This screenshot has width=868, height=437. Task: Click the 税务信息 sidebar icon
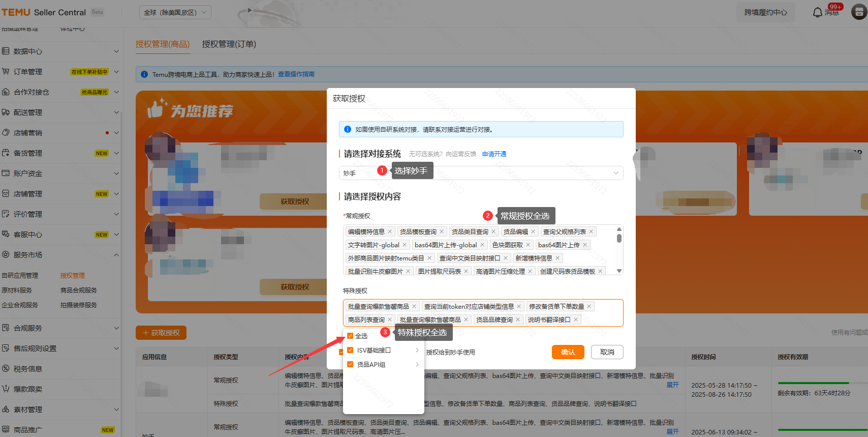(6, 369)
